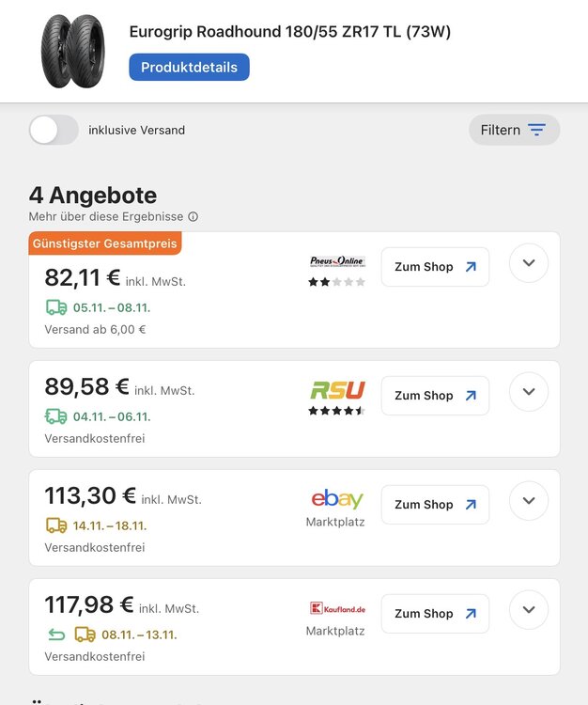Toggle 'inklusive Versand' switch
Screen dimensions: 588x705
54,130
